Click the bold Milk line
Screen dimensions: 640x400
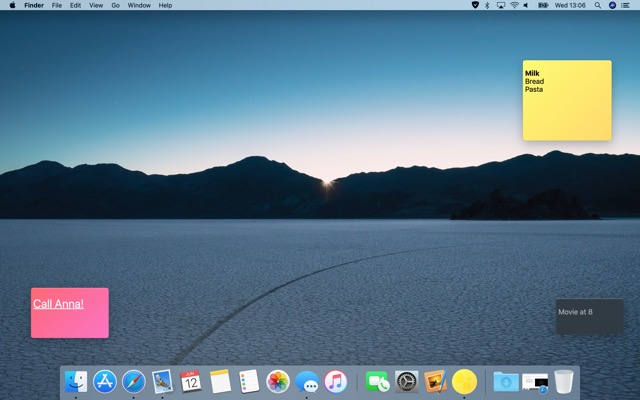(532, 73)
